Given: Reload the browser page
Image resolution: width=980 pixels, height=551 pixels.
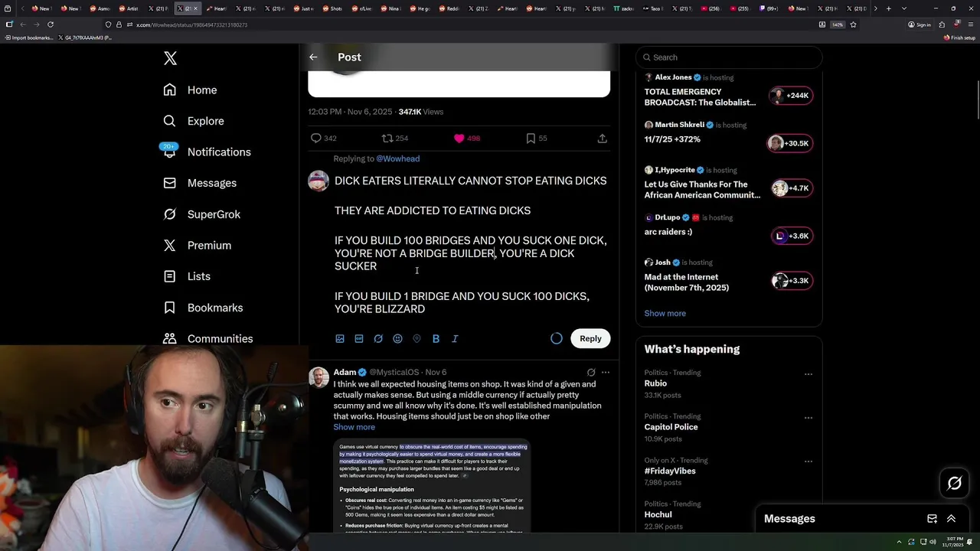Looking at the screenshot, I should tap(51, 24).
